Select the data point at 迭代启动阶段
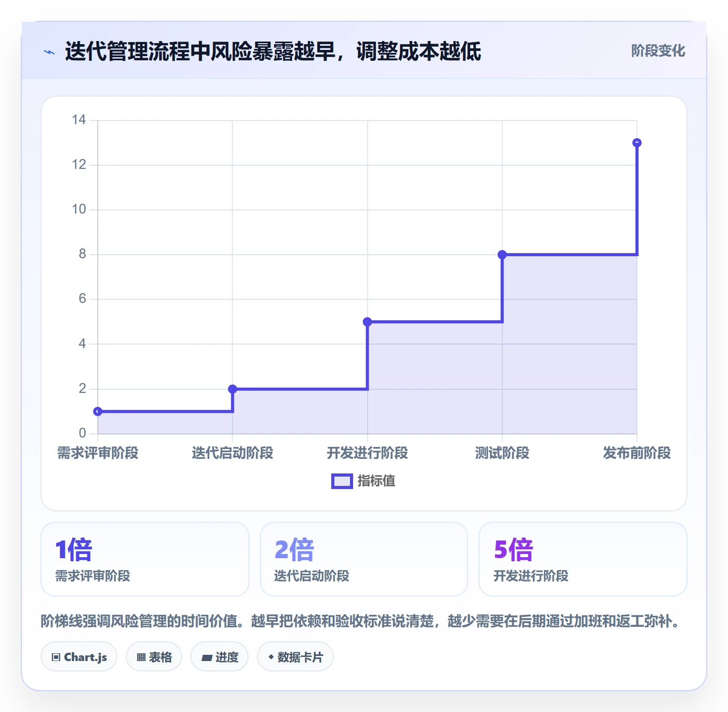 click(232, 389)
